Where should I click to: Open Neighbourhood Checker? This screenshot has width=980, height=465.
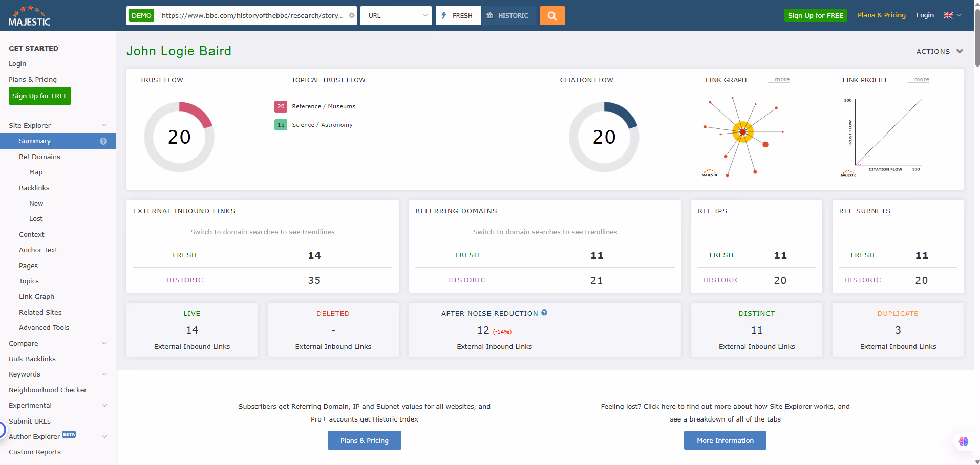tap(48, 390)
